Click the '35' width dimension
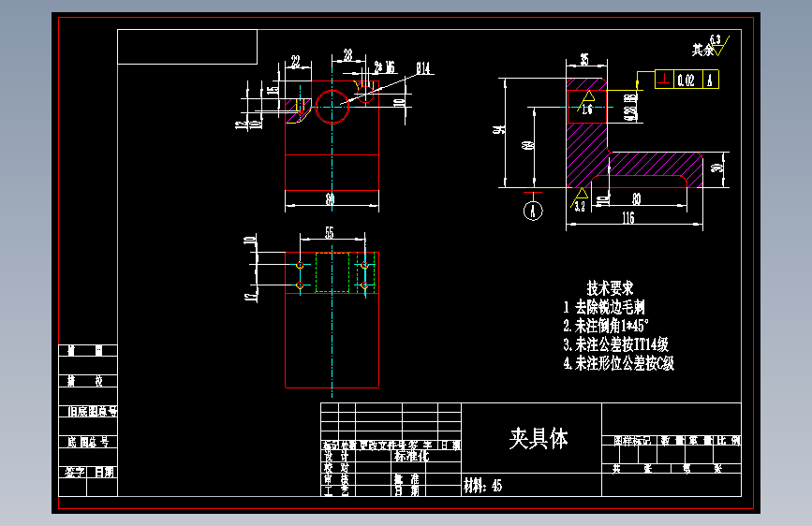 pyautogui.click(x=584, y=60)
